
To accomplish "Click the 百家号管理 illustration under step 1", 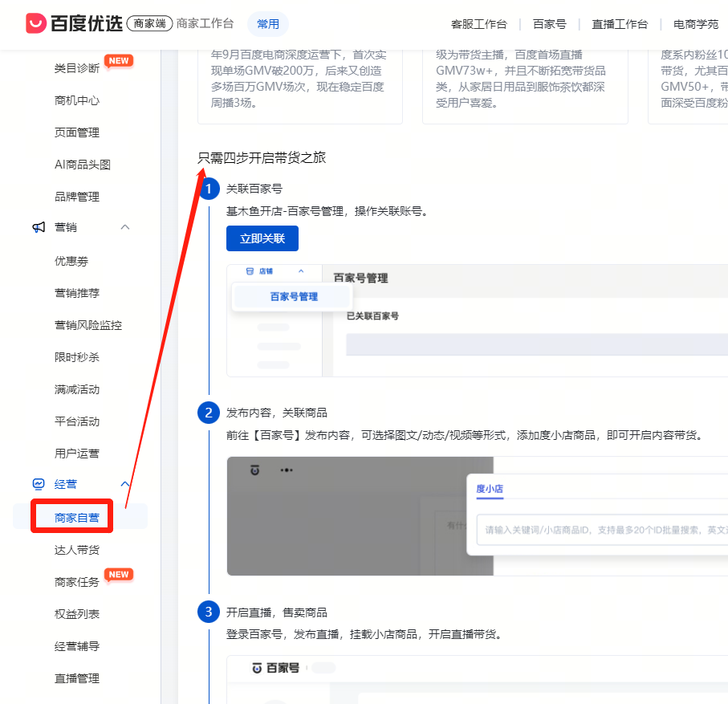I will coord(478,320).
